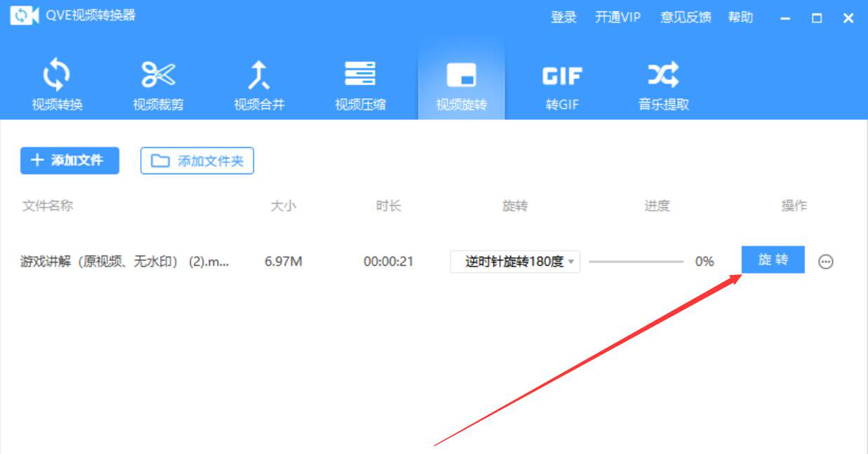Click 添加文件 add file button
The image size is (868, 454).
[69, 161]
